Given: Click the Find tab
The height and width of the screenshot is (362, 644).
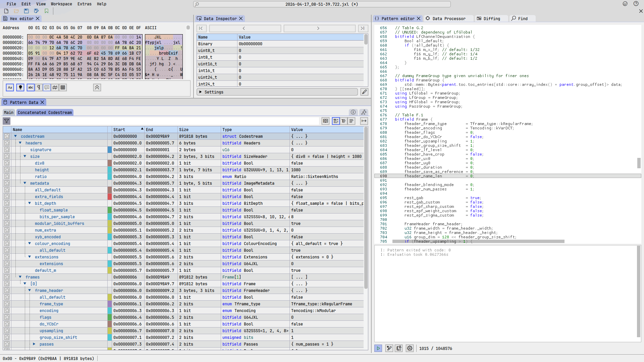Looking at the screenshot, I should (x=522, y=18).
